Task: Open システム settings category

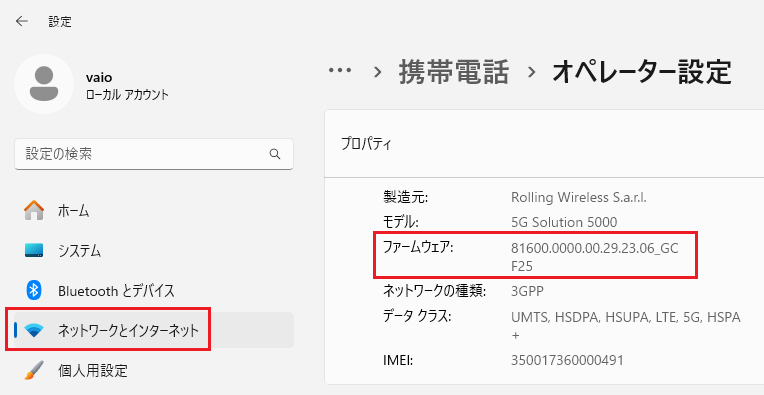Action: coord(154,251)
